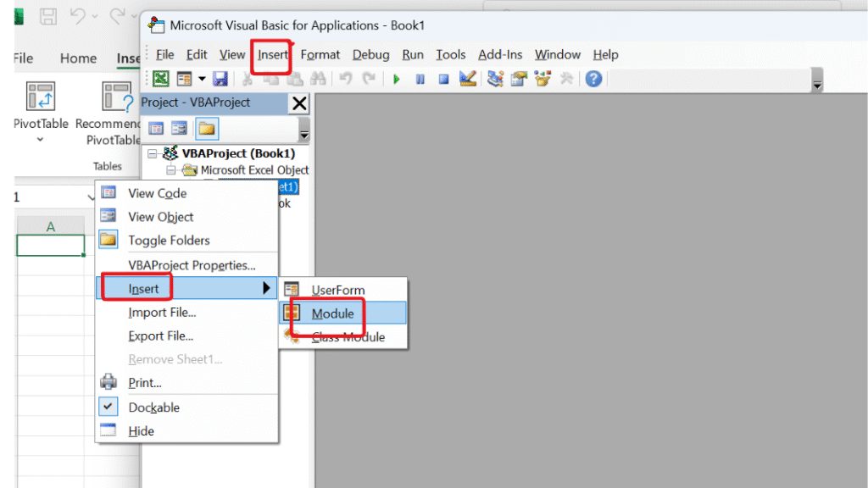Collapse the Microsoft Excel Objects folder

click(x=171, y=169)
